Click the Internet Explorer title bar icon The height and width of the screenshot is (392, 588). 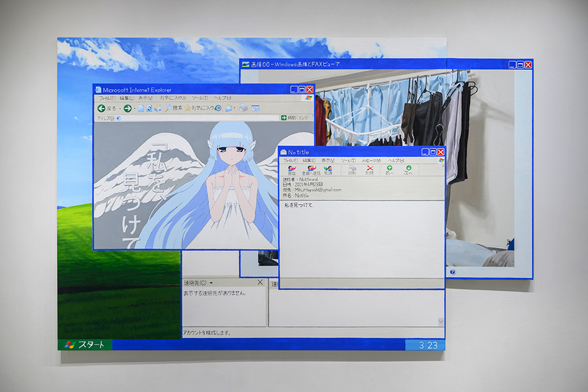point(98,90)
